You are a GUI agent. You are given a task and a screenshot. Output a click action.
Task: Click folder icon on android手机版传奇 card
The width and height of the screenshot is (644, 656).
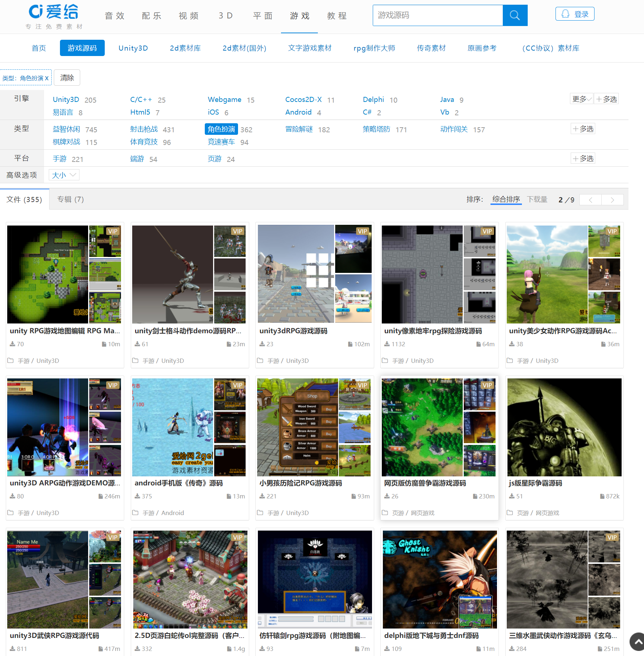[x=135, y=513]
